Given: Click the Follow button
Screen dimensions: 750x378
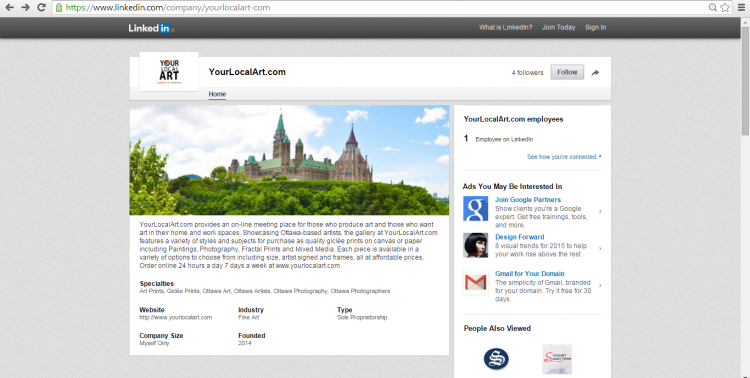Looking at the screenshot, I should coord(567,72).
